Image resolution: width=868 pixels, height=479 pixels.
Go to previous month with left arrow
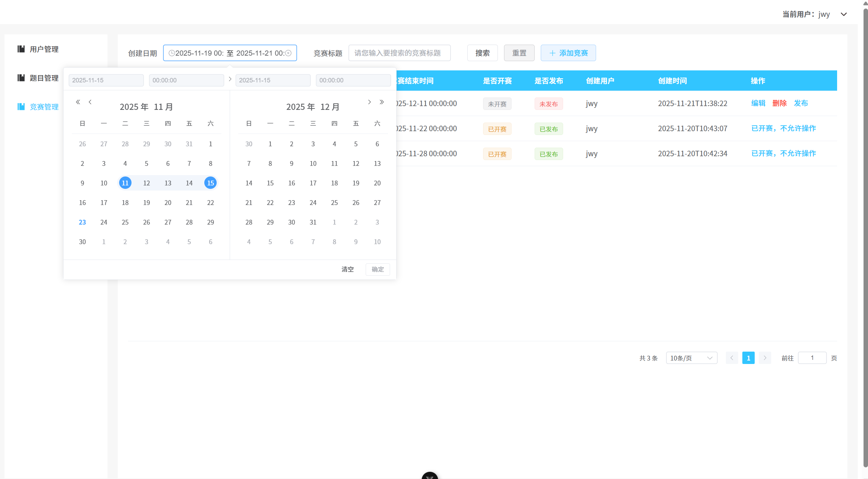[x=90, y=102]
